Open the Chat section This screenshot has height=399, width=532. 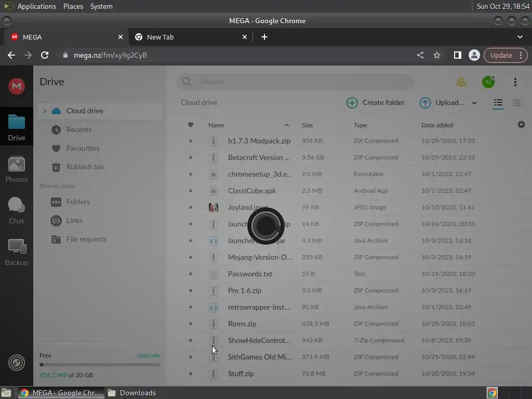(x=16, y=210)
